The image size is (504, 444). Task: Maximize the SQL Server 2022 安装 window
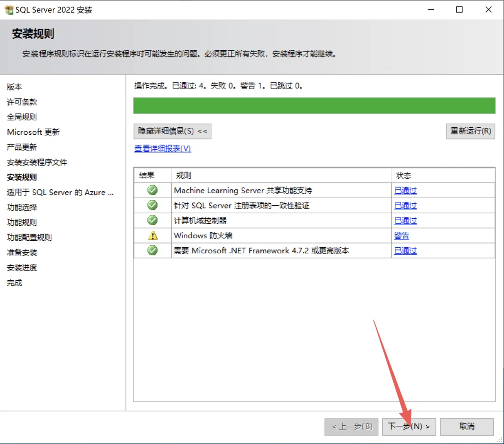click(460, 10)
